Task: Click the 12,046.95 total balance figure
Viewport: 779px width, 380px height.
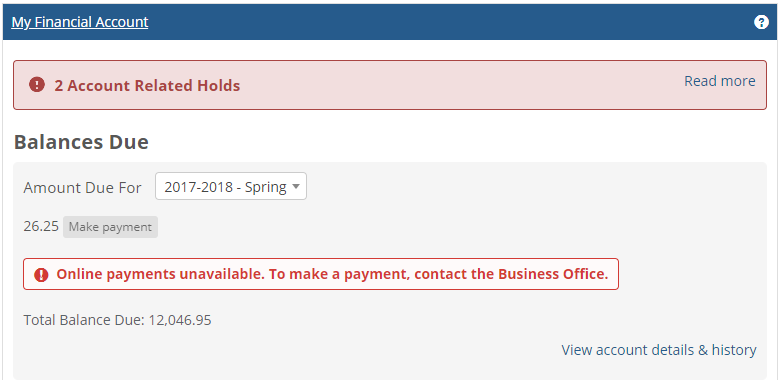Action: pos(180,320)
